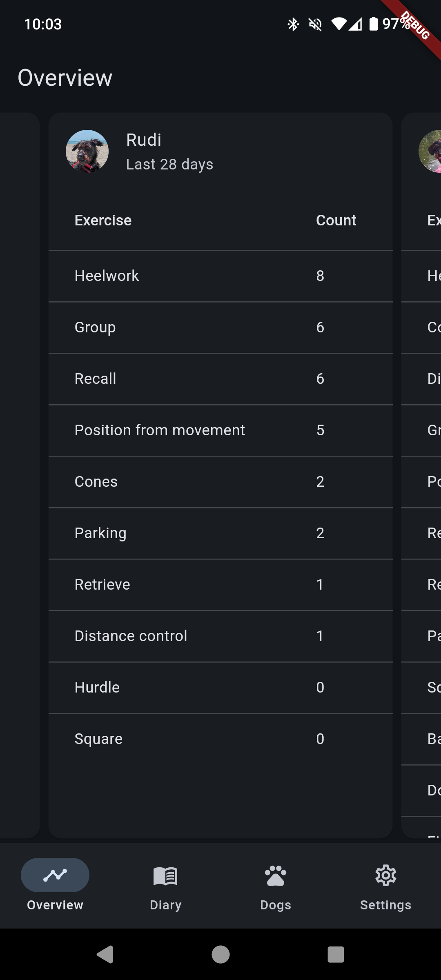Viewport: 441px width, 980px height.
Task: Sort by the Exercise column header
Action: [x=103, y=220]
